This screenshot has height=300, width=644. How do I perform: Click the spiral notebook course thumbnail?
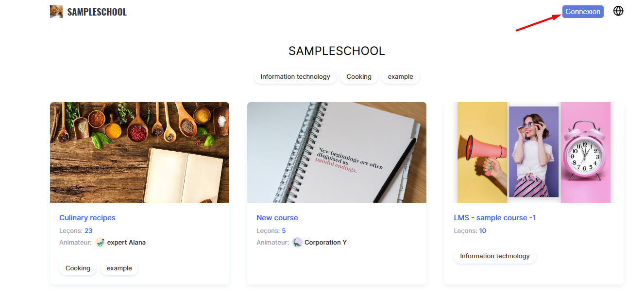(x=337, y=152)
